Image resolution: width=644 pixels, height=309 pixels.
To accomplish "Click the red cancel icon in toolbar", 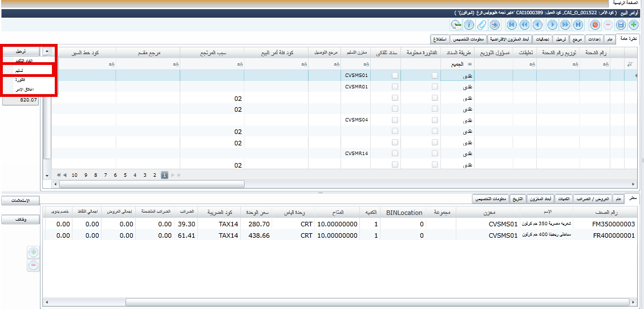I will [595, 25].
